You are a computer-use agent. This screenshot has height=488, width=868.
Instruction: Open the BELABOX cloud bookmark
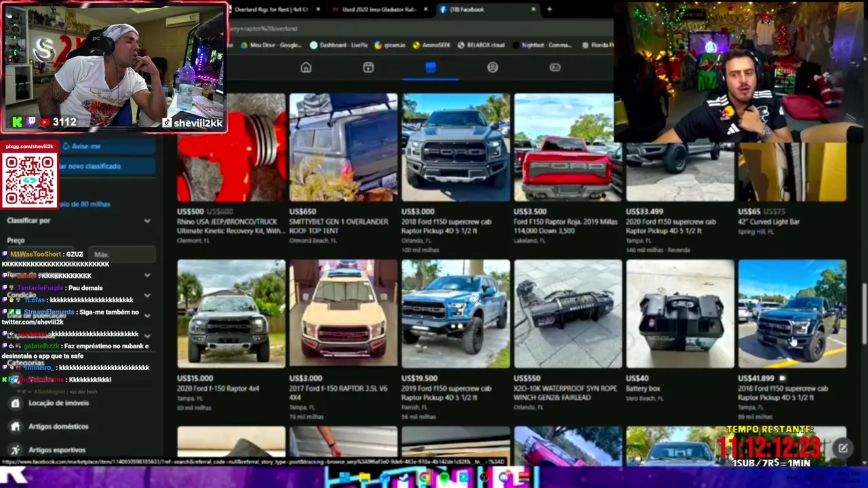481,45
